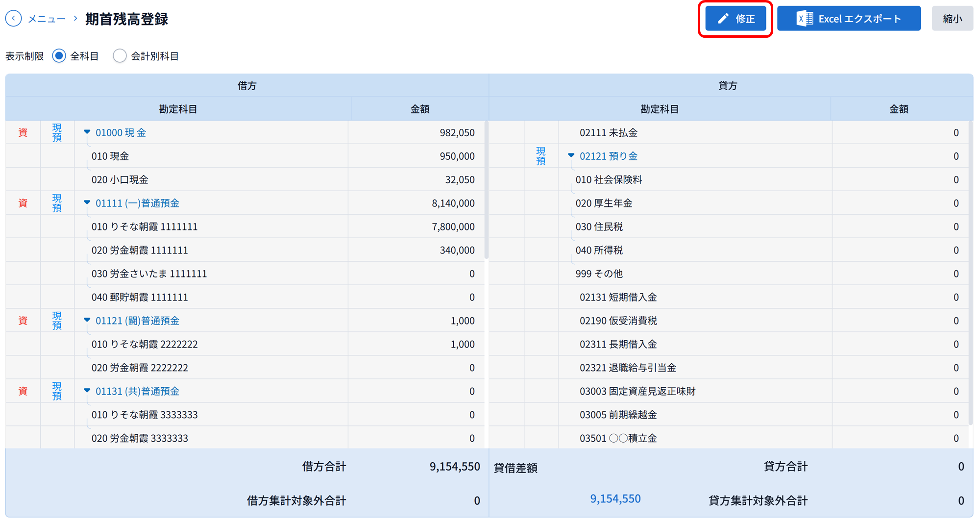Image resolution: width=980 pixels, height=523 pixels.
Task: Click the 02311 長期借入金 row
Action: click(729, 344)
